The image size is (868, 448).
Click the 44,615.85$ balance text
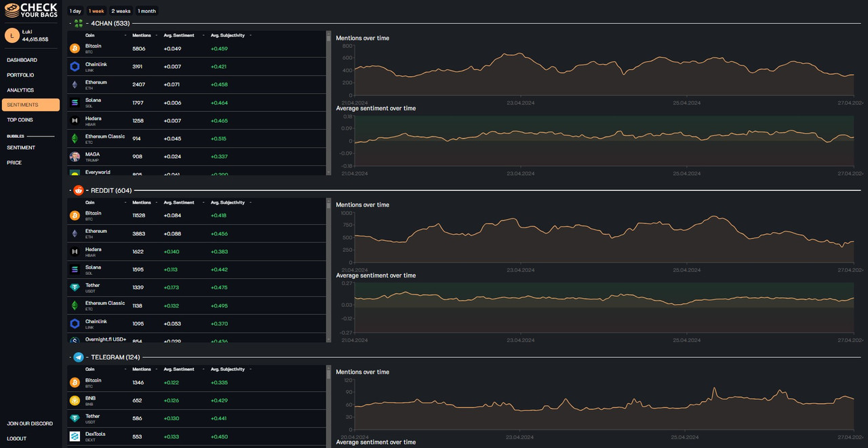point(35,39)
